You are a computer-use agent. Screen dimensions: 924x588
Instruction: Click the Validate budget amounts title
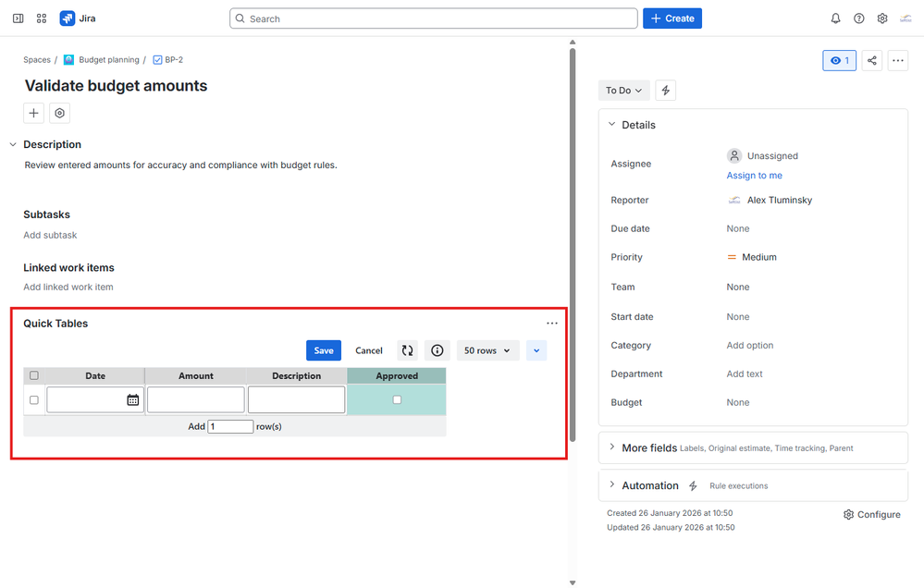(117, 85)
